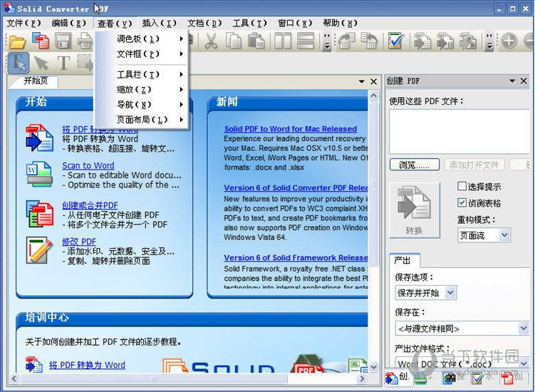This screenshot has width=535, height=392.
Task: Open the 保存选项 保存并开始 dropdown
Action: [425, 293]
